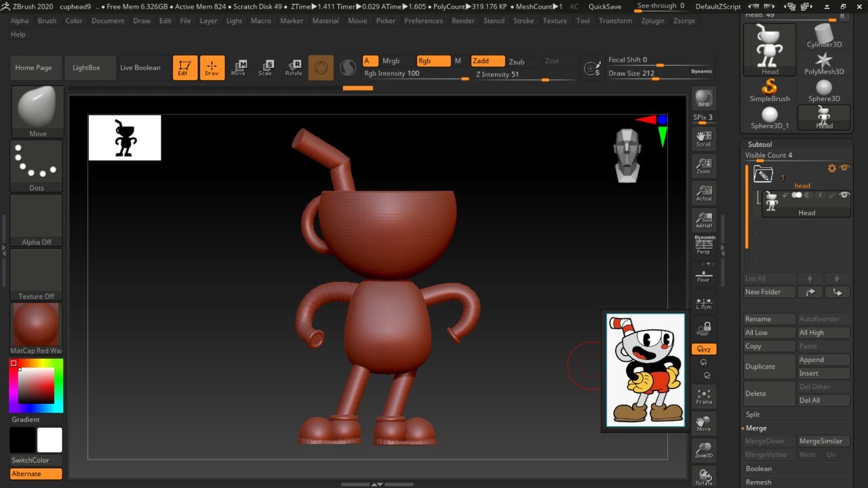Select the Rotate mode icon in the toolbar

click(294, 67)
